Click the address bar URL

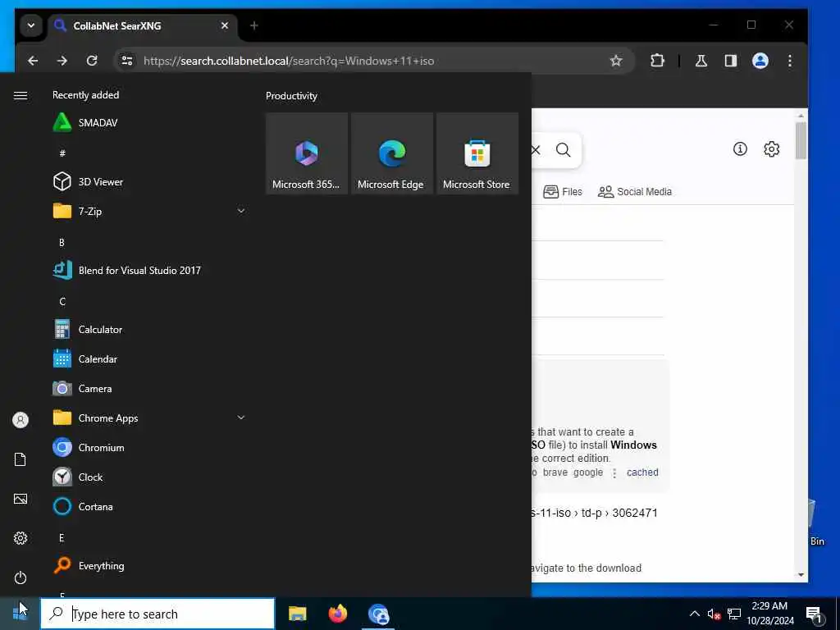pyautogui.click(x=289, y=61)
